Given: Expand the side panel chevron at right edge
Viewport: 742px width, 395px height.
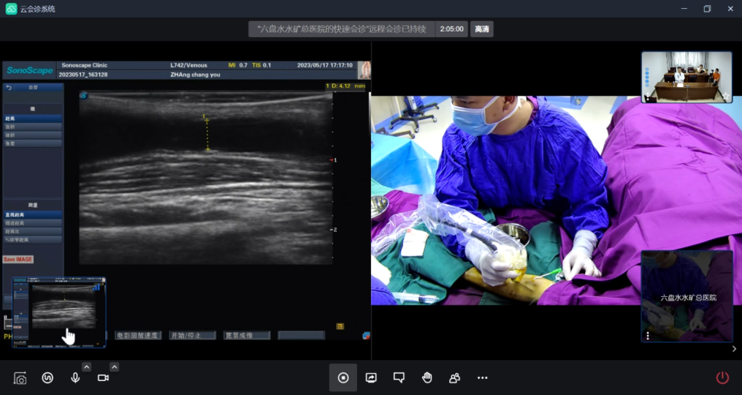Looking at the screenshot, I should click(734, 349).
